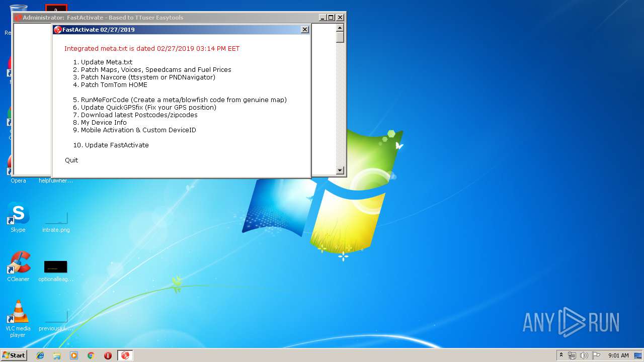Open Skype desktop shortcut
Viewport: 644px width, 362px height.
(18, 218)
